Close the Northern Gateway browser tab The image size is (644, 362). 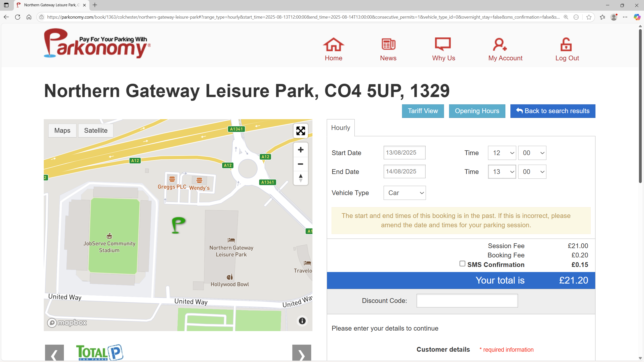tap(85, 5)
